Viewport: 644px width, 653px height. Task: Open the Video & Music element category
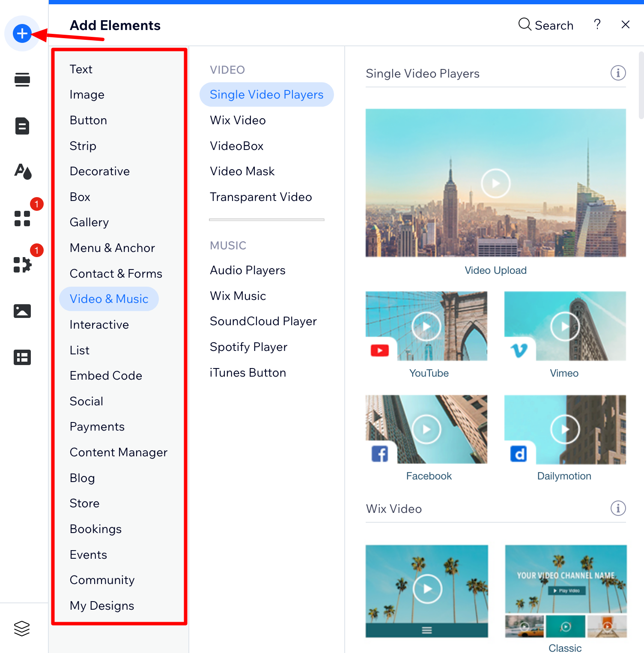click(x=109, y=299)
